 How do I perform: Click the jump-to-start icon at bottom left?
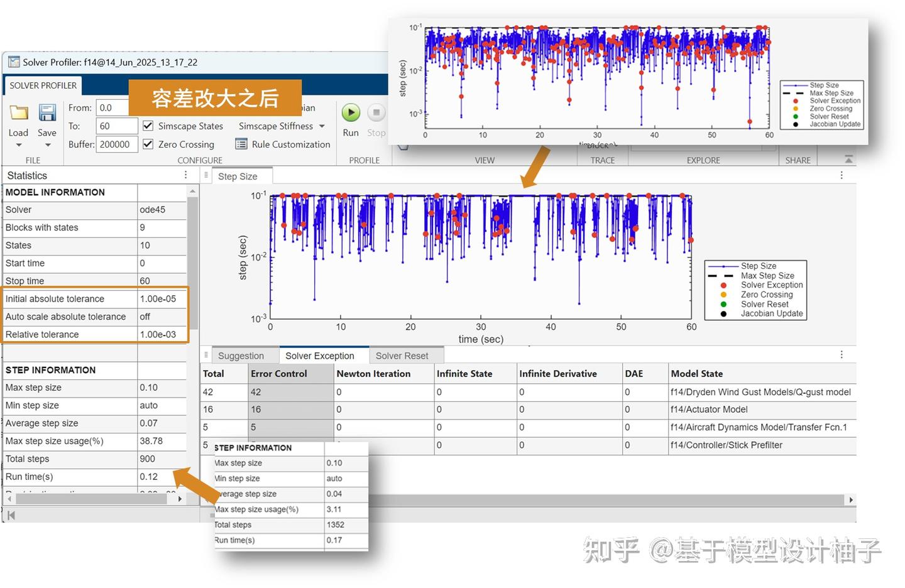[11, 515]
